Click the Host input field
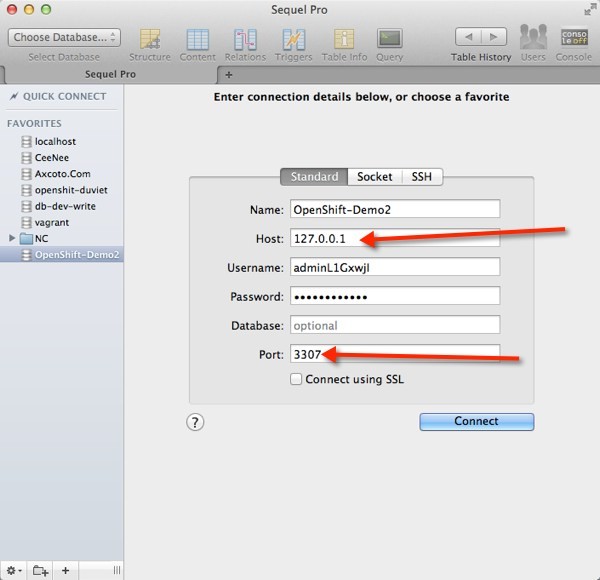The image size is (600, 580). point(395,238)
